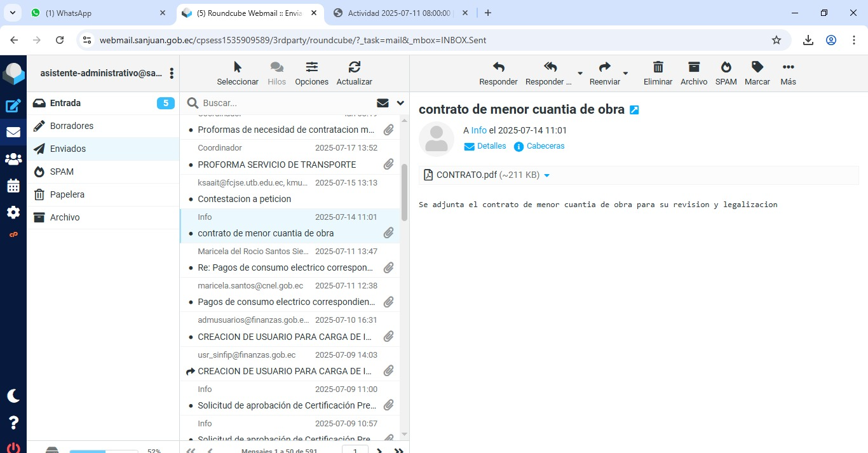This screenshot has height=453, width=868.
Task: Mark message as SPAM using flame icon
Action: click(x=726, y=67)
